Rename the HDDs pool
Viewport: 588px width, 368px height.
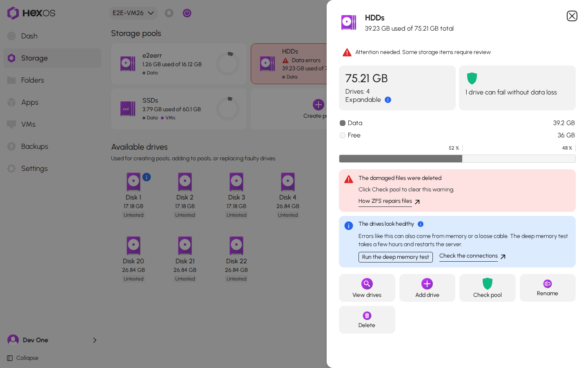pyautogui.click(x=548, y=288)
